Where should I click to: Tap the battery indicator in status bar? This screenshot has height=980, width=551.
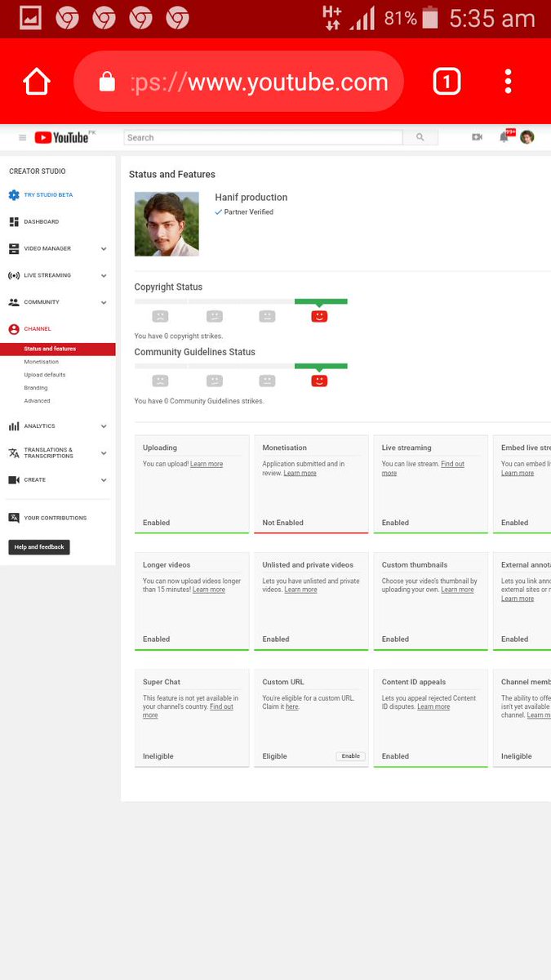pyautogui.click(x=430, y=18)
